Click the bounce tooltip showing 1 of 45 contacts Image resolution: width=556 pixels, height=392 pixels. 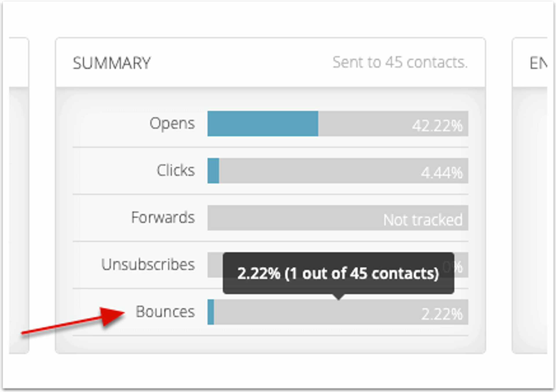(338, 273)
